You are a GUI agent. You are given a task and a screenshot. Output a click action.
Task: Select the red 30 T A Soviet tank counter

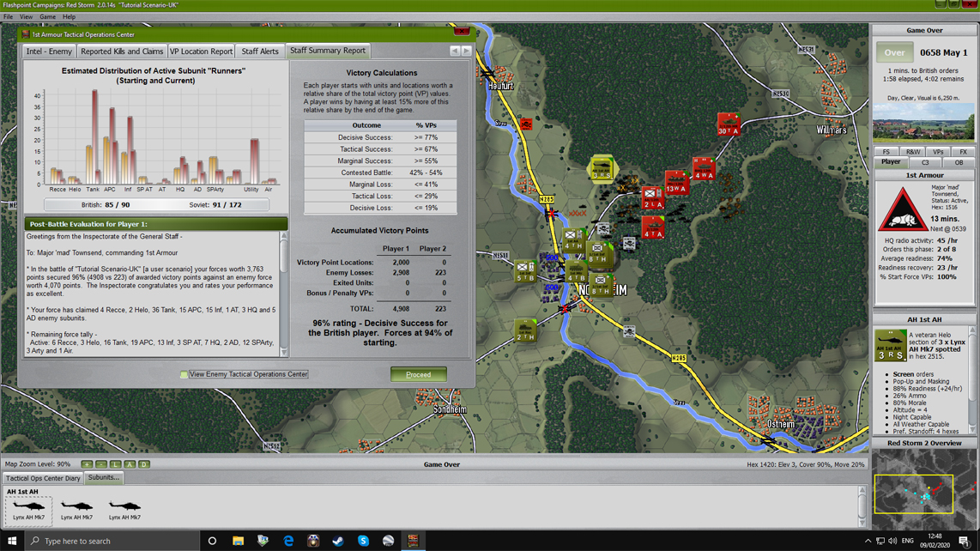pos(728,124)
